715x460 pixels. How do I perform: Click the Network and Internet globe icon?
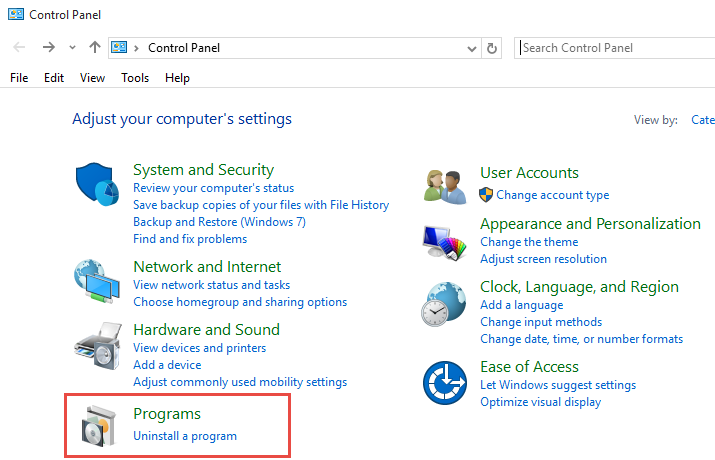point(97,281)
